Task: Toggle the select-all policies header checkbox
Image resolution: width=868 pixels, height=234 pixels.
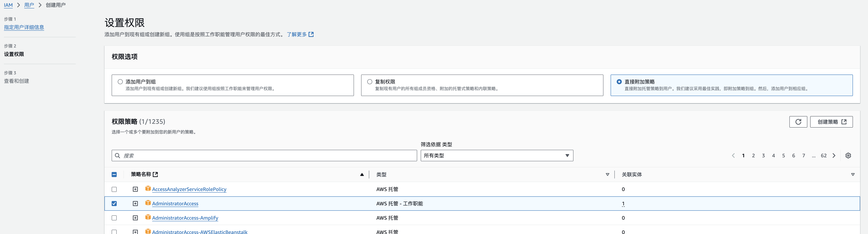Action: point(114,175)
